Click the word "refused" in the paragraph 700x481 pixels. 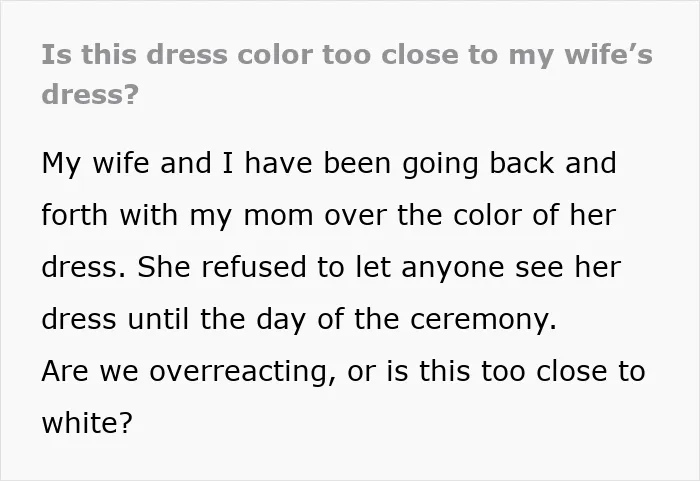(x=254, y=267)
